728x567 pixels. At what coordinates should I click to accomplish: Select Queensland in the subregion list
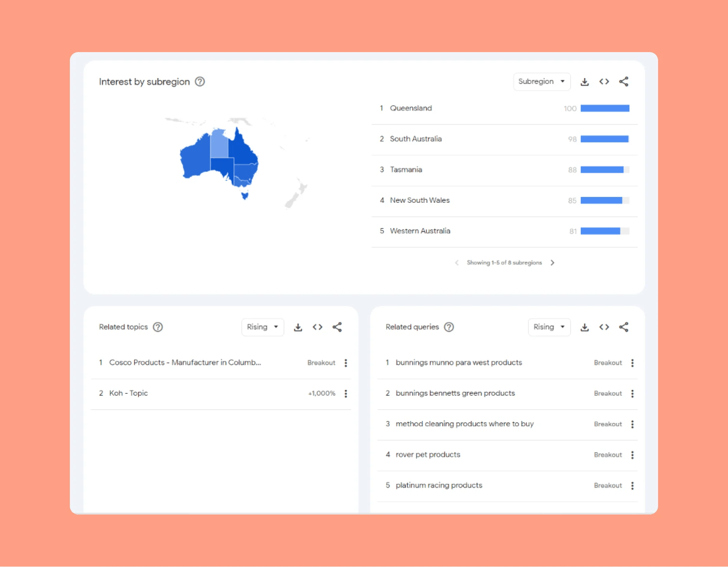504,109
